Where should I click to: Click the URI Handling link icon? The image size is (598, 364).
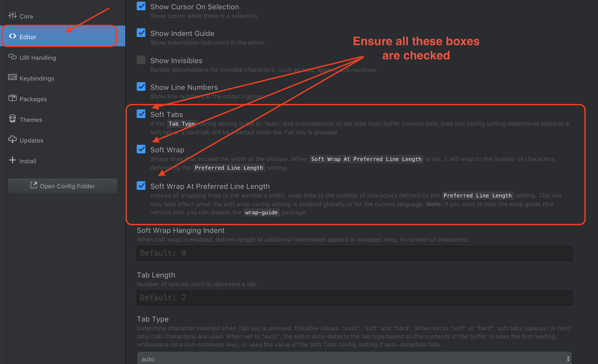pos(13,57)
